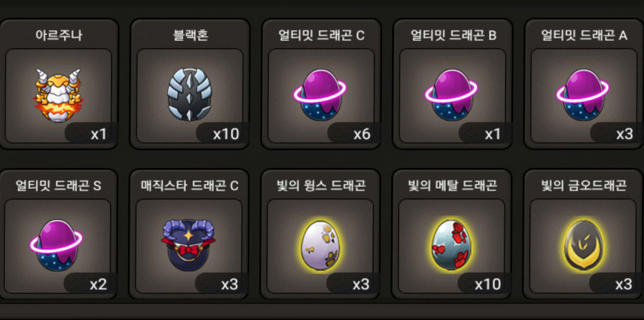Tap the 빛의 금오드래곤 golden egg icon

(583, 245)
